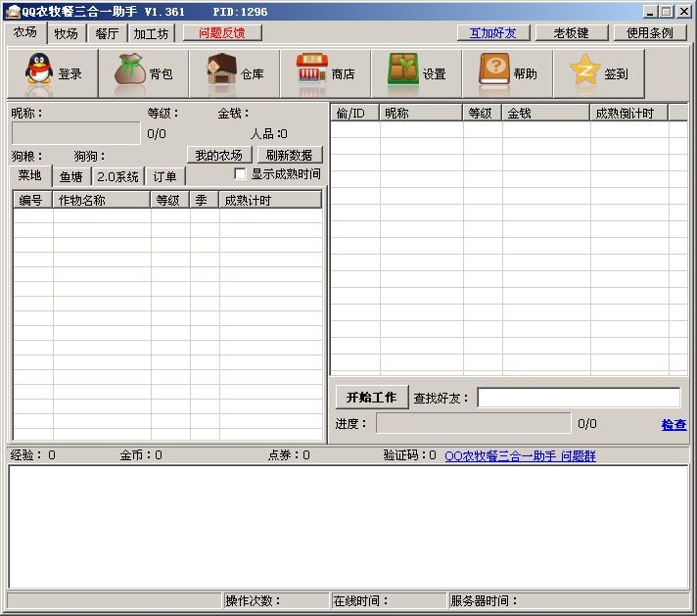The height and width of the screenshot is (616, 697).
Task: Select the 2.0系统 sub-tab
Action: tap(117, 177)
